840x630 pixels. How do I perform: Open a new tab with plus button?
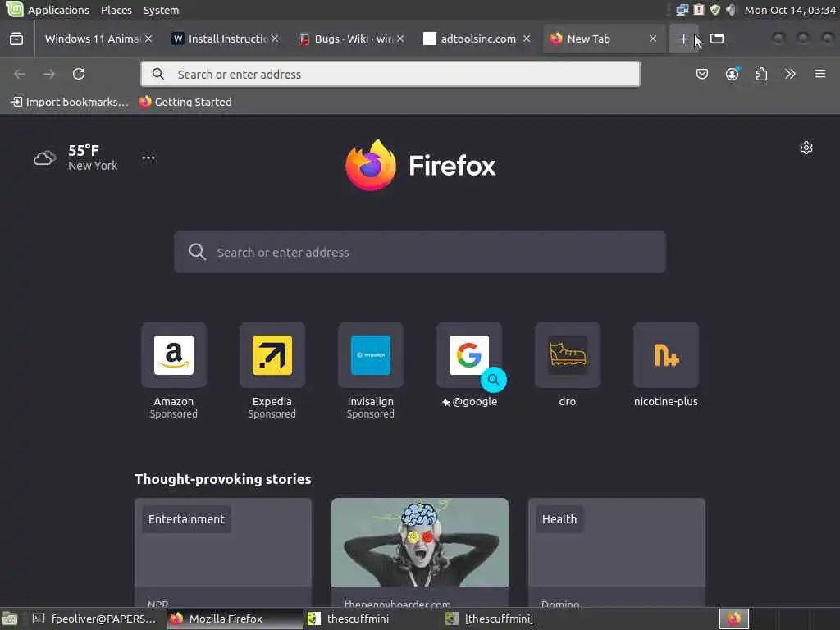tap(683, 39)
